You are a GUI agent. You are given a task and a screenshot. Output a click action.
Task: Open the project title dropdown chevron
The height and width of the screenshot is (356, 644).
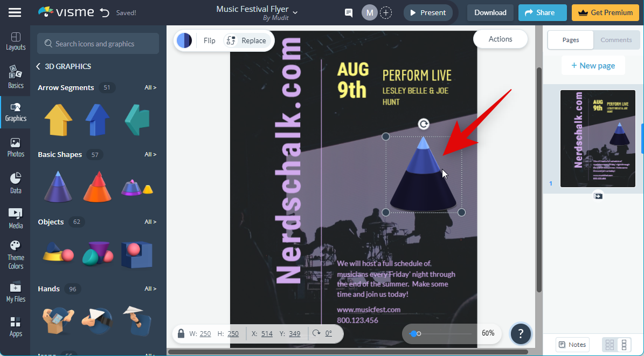pos(295,12)
